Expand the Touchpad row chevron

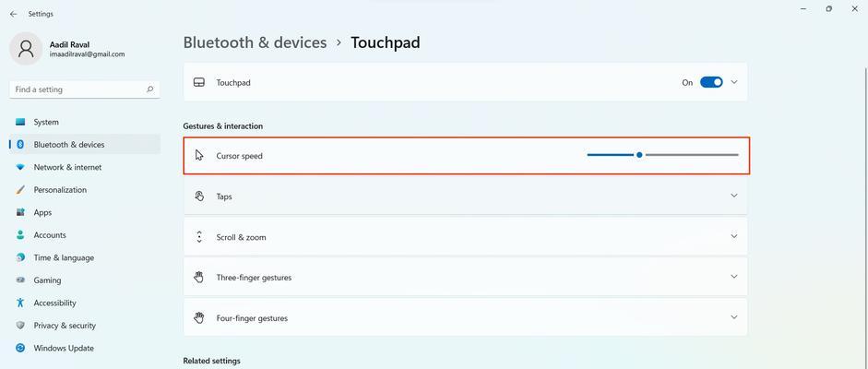click(x=734, y=82)
